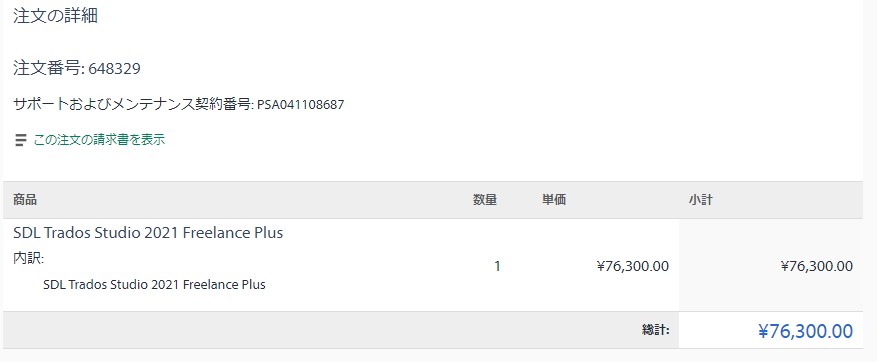This screenshot has height=362, width=877.
Task: Click the invoice list icon beside the link
Action: pyautogui.click(x=20, y=140)
